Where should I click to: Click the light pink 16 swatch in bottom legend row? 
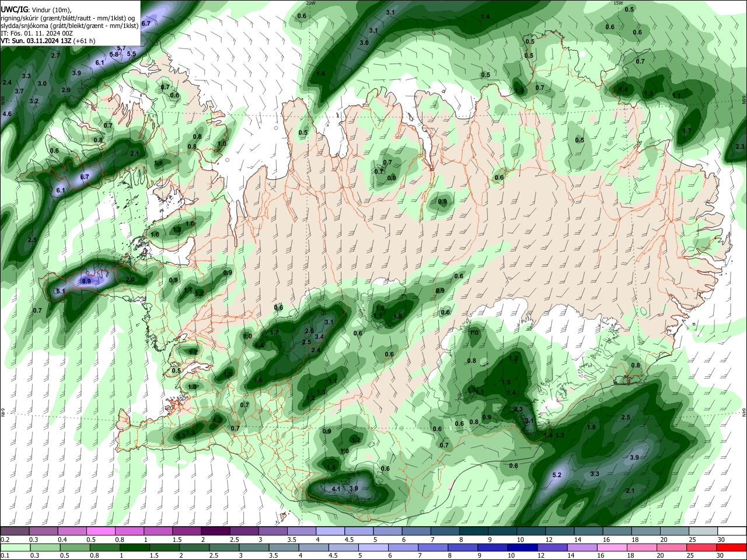pos(612,548)
